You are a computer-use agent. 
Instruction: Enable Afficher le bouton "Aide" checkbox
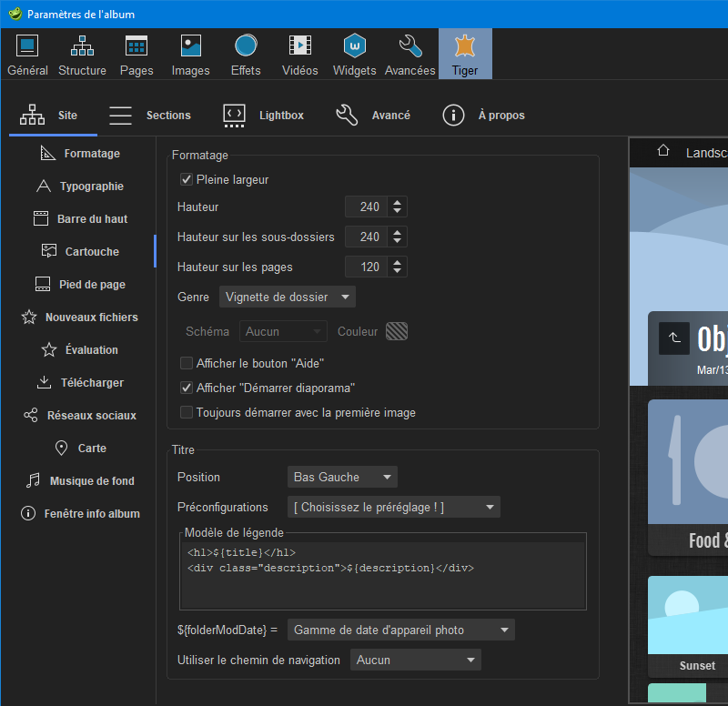tap(187, 363)
